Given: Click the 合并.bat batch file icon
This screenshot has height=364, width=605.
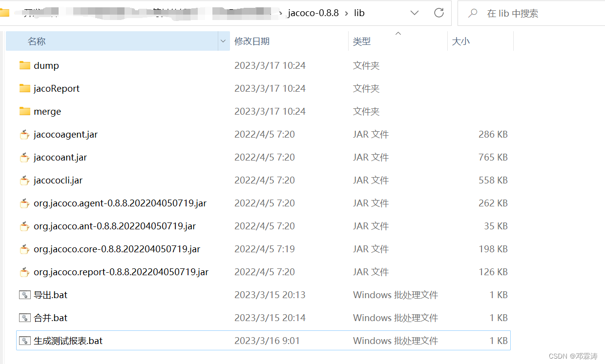Looking at the screenshot, I should point(25,318).
